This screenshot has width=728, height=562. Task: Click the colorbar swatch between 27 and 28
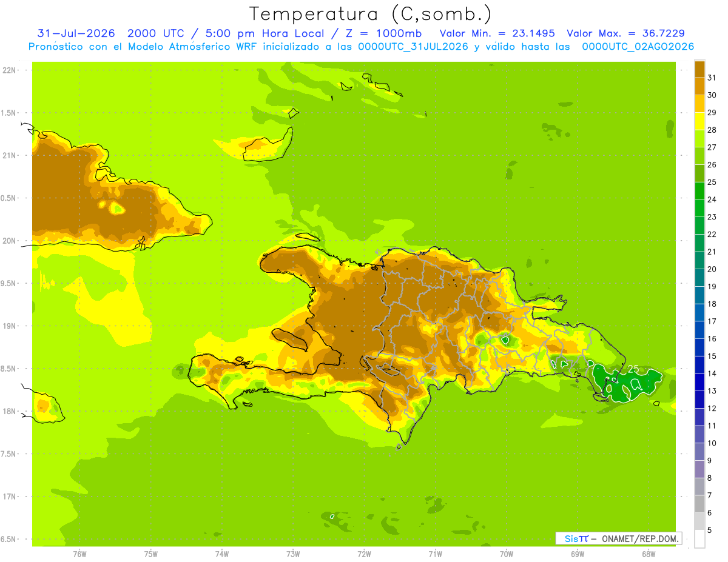(699, 138)
